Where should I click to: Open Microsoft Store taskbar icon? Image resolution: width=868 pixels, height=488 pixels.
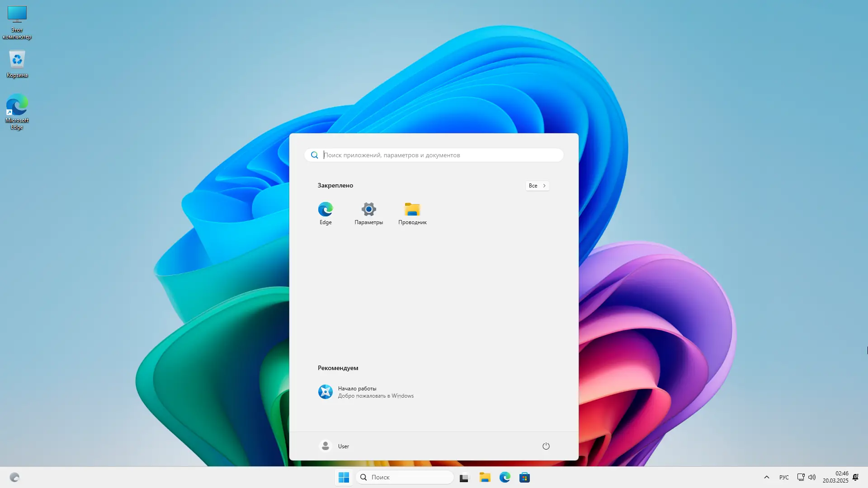[524, 477]
